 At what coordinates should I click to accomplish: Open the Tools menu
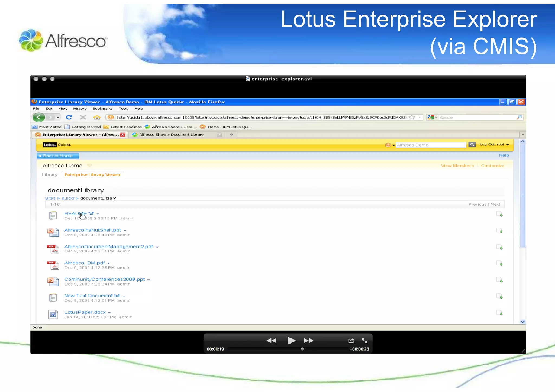[123, 109]
